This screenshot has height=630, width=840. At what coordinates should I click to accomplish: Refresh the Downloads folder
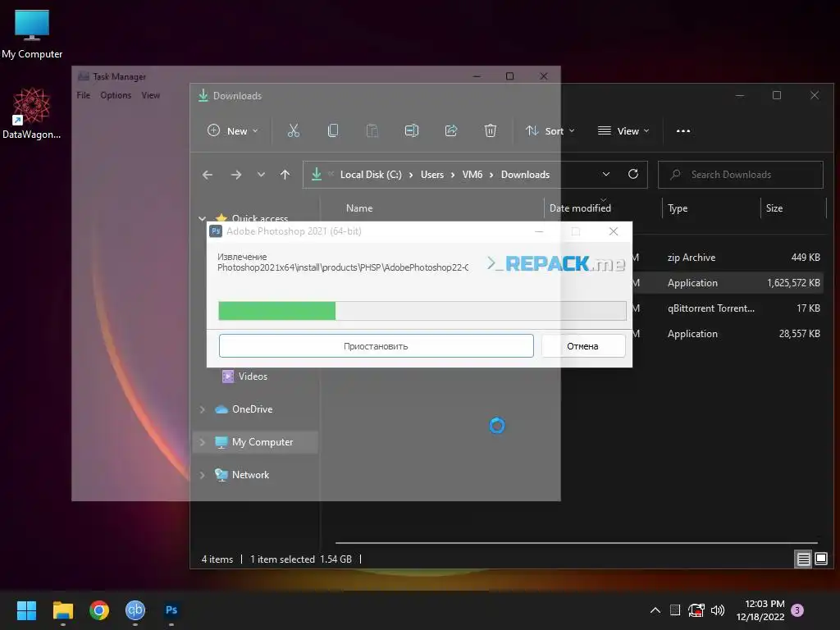(x=632, y=174)
